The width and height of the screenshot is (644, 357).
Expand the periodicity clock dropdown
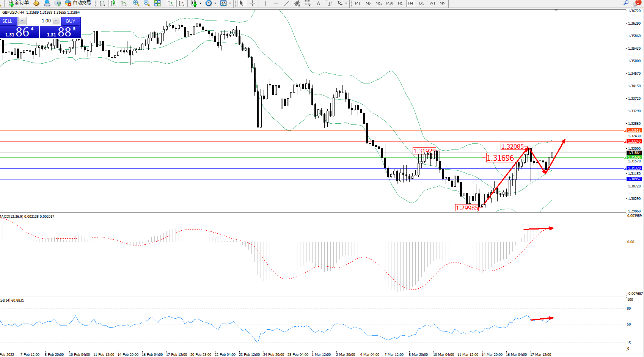(x=215, y=3)
